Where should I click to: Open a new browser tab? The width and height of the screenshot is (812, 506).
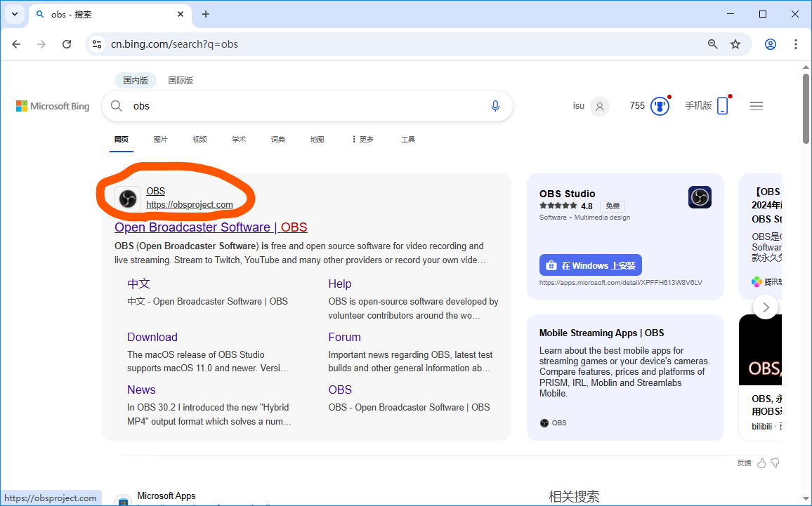pyautogui.click(x=206, y=14)
